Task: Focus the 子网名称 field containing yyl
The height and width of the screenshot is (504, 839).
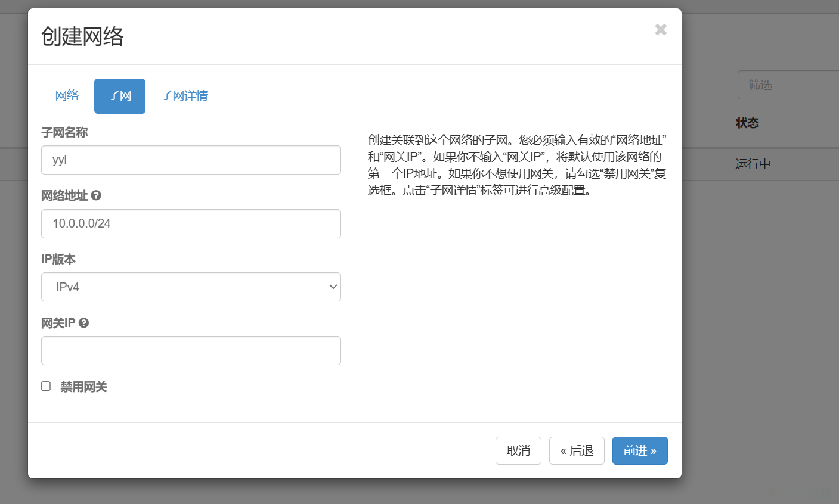Action: 191,160
